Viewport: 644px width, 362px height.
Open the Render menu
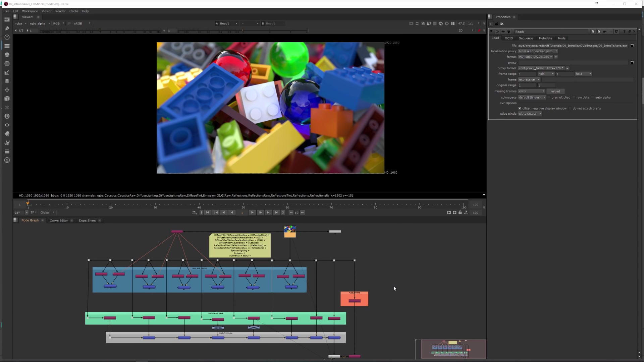(60, 11)
